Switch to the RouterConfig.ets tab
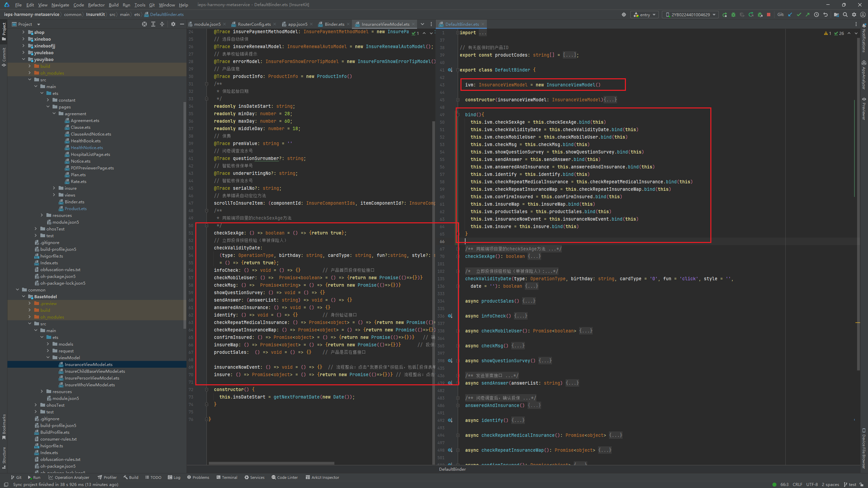Viewport: 868px width, 488px height. [x=254, y=24]
